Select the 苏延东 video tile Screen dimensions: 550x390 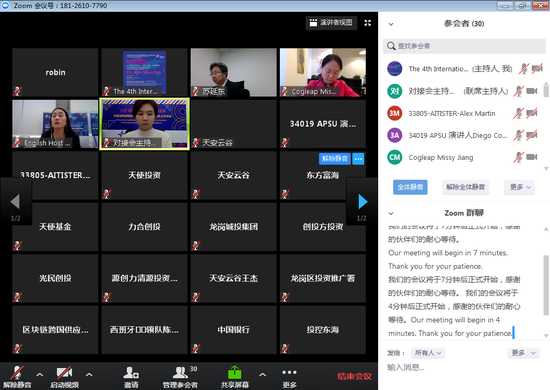pos(233,72)
